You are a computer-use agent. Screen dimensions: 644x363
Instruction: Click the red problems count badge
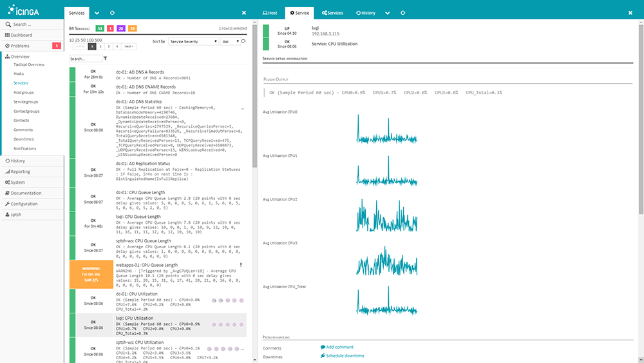tap(57, 46)
